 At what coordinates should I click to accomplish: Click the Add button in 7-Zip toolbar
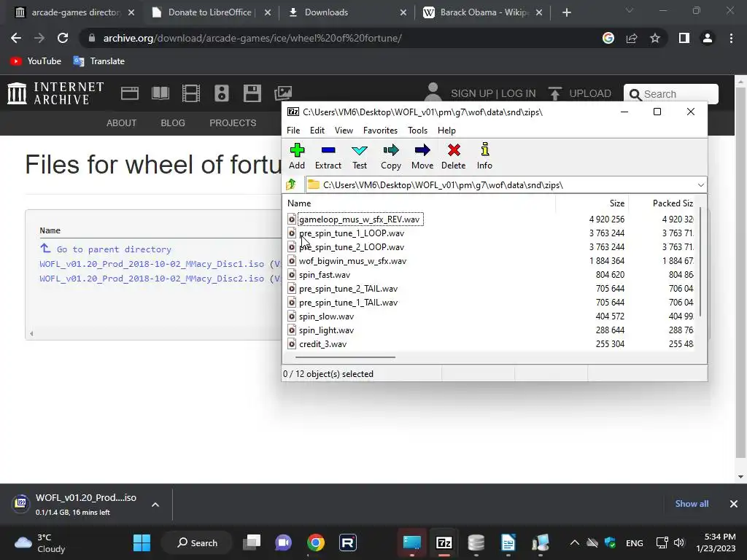[x=297, y=156]
